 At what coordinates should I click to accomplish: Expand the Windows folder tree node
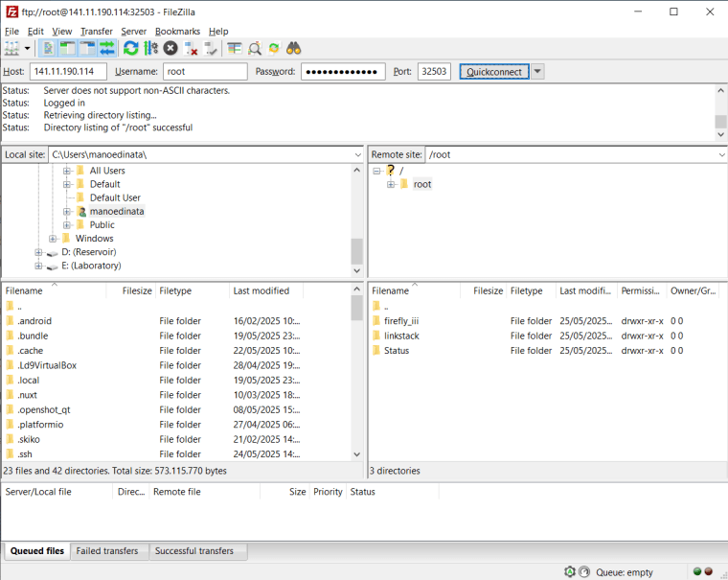(x=53, y=239)
